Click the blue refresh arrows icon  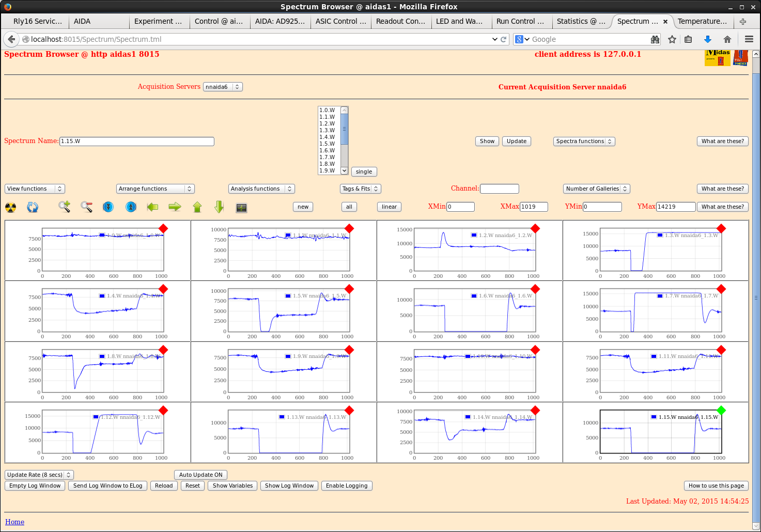pos(33,207)
